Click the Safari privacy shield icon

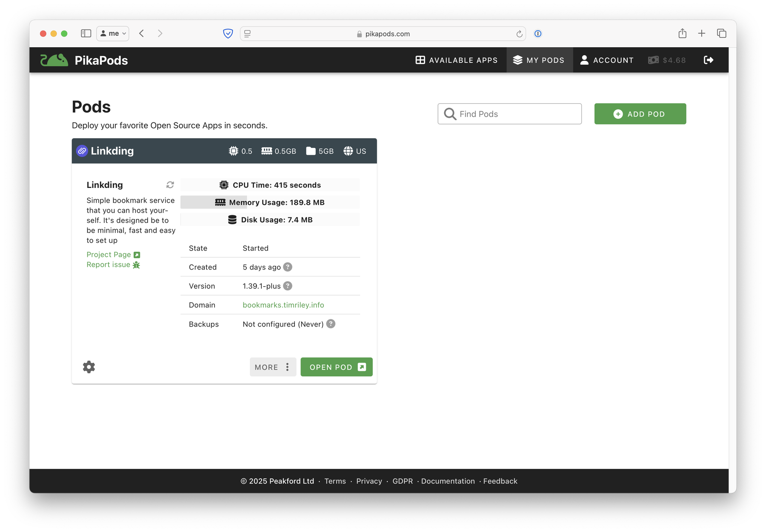pos(228,34)
